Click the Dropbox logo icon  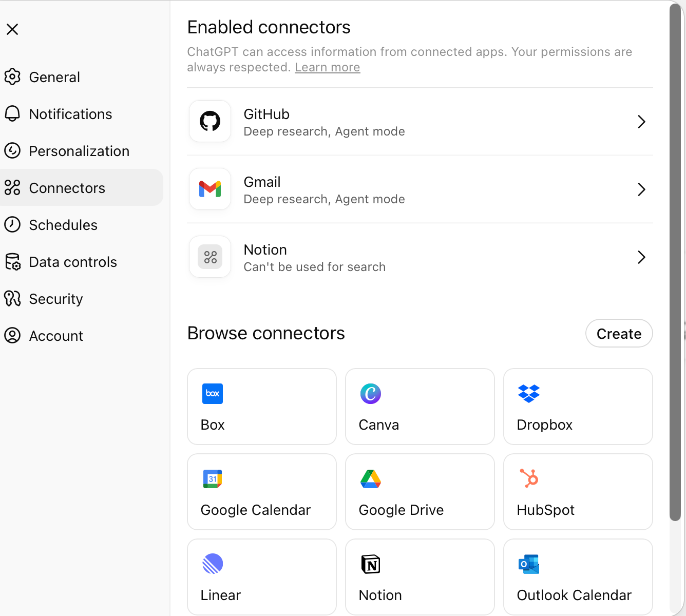click(529, 394)
